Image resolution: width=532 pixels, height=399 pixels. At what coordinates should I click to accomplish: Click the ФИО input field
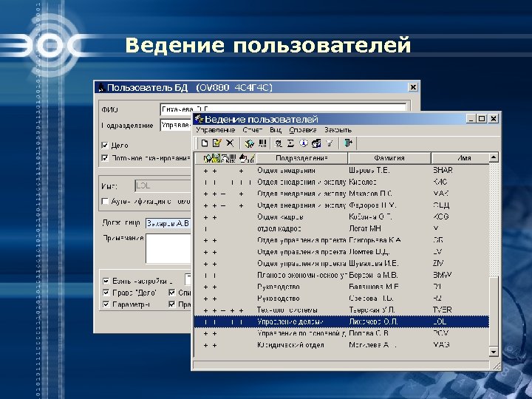pyautogui.click(x=283, y=109)
